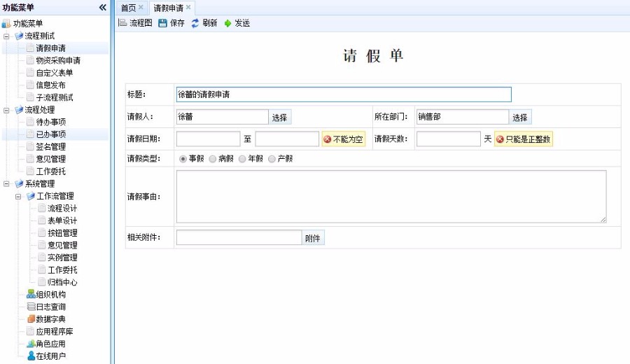The width and height of the screenshot is (630, 364).
Task: Open 表单设计 in the tree
Action: pyautogui.click(x=62, y=220)
